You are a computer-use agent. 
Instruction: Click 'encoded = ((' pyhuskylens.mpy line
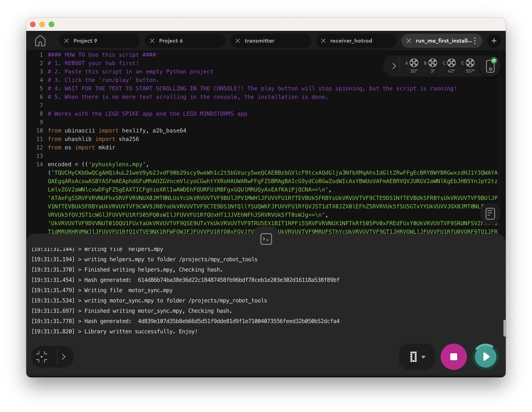pyautogui.click(x=98, y=164)
